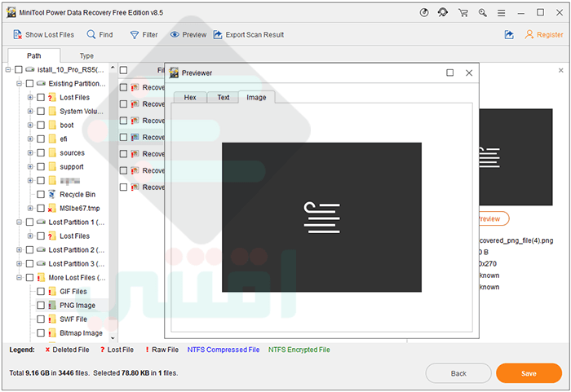
Task: Select the Image tab in Previewer
Action: [256, 97]
